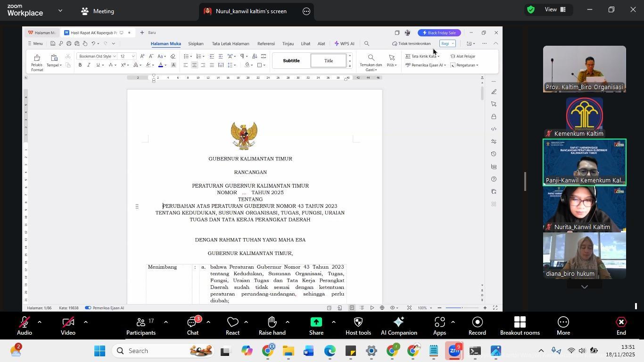Expand the Zoom Workplace menu chevron
This screenshot has height=362, width=644.
[x=60, y=10]
